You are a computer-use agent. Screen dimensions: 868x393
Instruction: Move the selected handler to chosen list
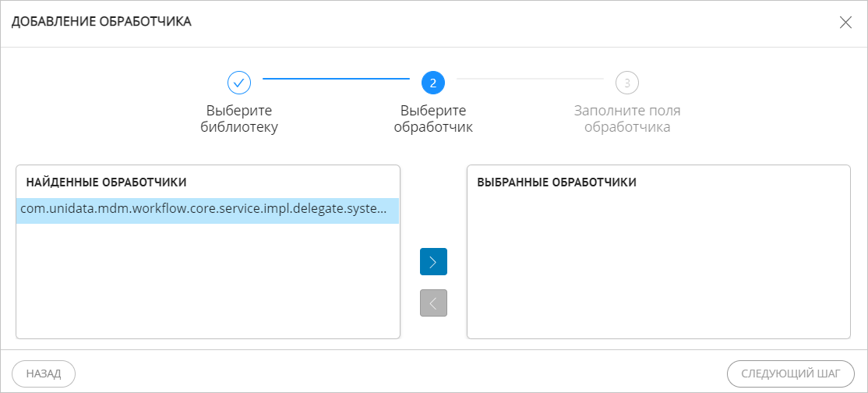click(x=433, y=262)
